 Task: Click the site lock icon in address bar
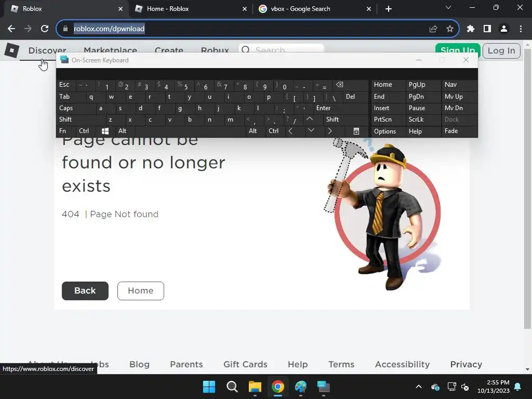coord(65,29)
